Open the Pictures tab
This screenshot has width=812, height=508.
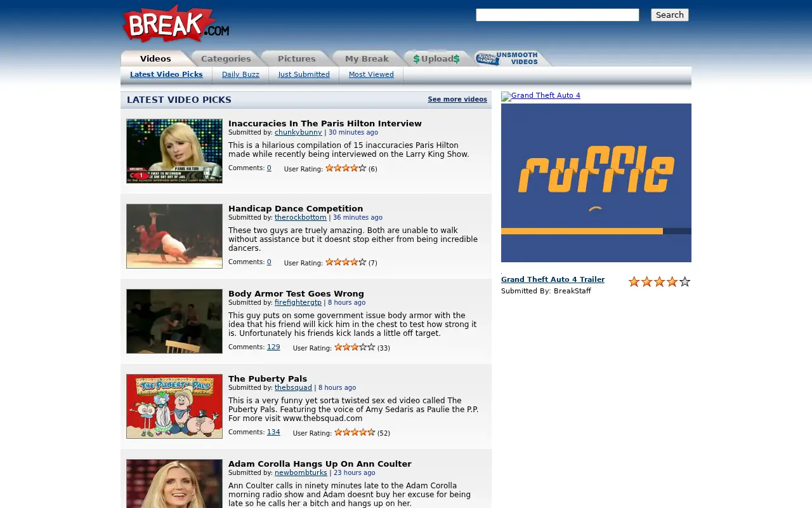296,58
